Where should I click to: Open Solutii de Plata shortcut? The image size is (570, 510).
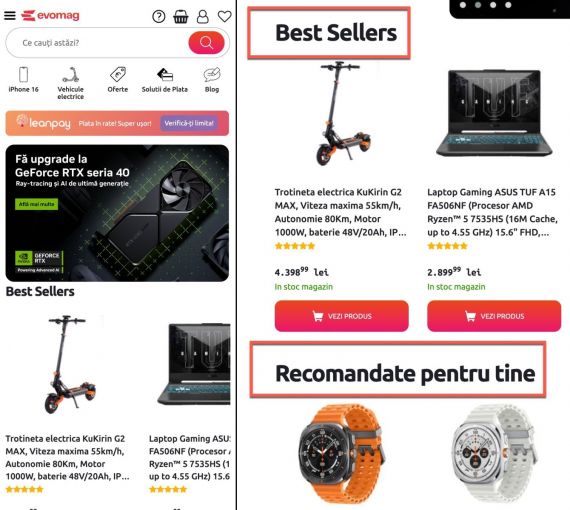(x=165, y=80)
